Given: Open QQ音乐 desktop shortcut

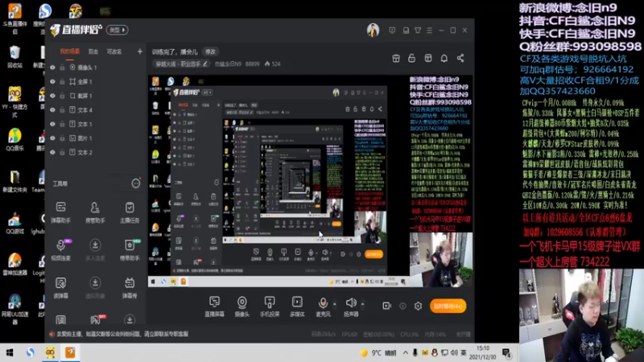Looking at the screenshot, I should 14,140.
